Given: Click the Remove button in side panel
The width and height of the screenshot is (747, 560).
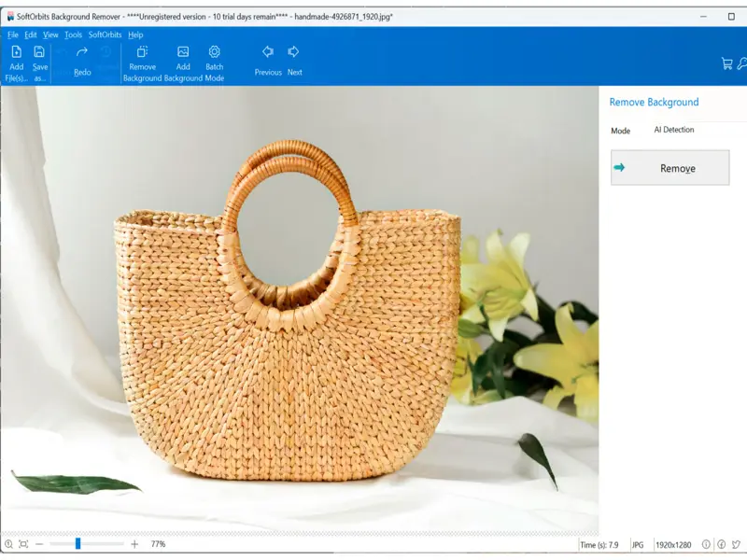Looking at the screenshot, I should 669,168.
